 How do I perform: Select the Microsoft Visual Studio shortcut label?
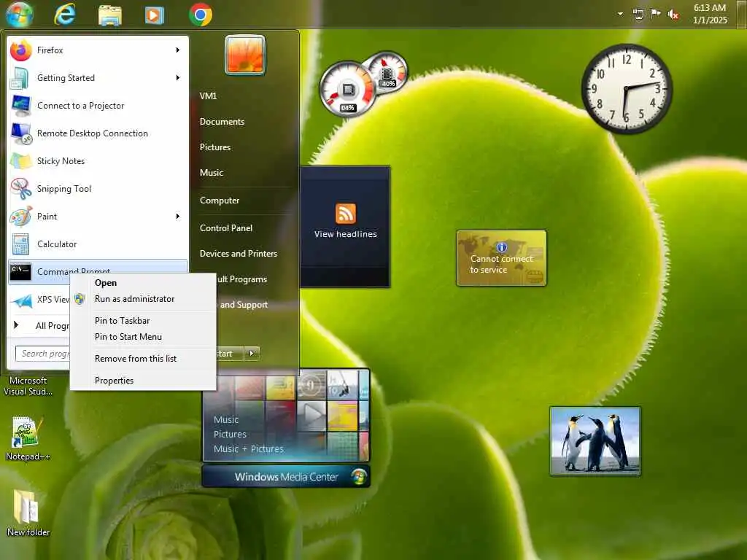tap(28, 386)
